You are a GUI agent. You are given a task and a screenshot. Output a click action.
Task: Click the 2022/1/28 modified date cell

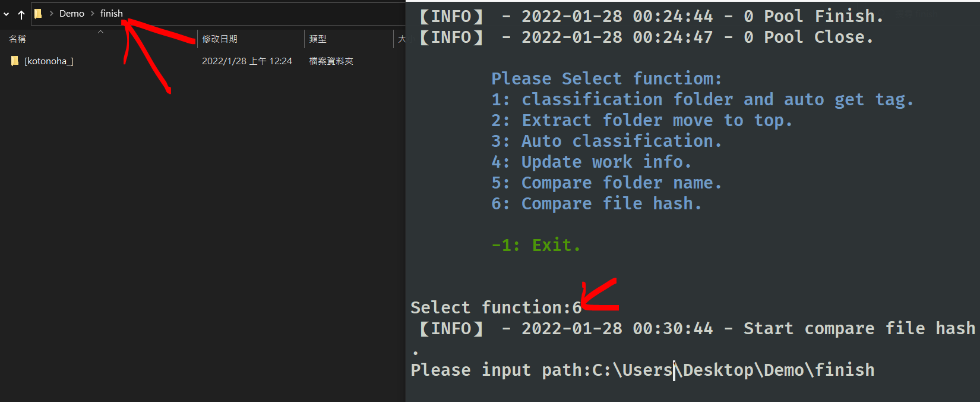(247, 61)
